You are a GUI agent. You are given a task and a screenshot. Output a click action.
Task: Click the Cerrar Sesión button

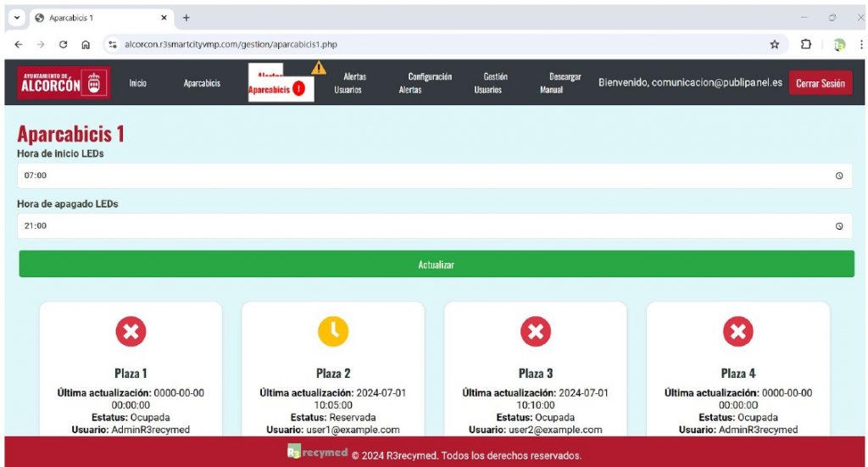pyautogui.click(x=820, y=83)
